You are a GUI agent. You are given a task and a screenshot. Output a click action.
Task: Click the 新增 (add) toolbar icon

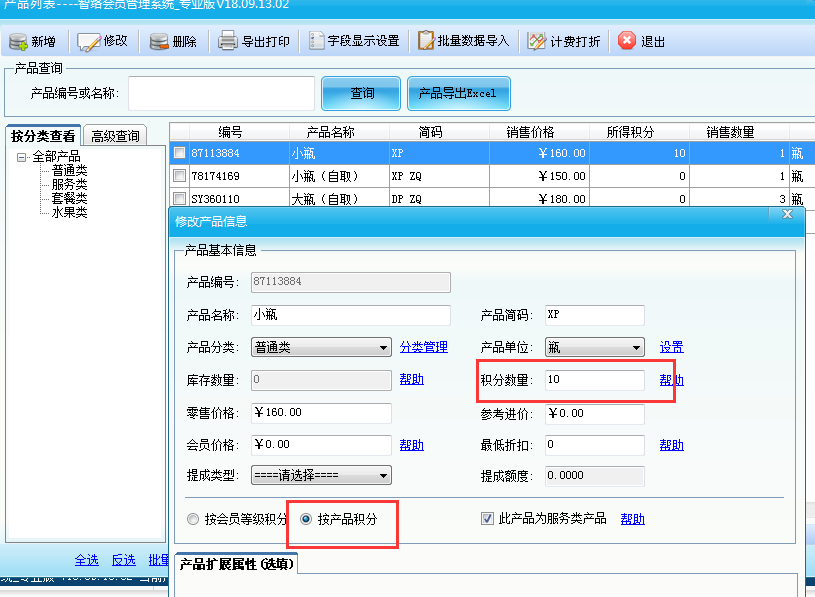pyautogui.click(x=18, y=41)
